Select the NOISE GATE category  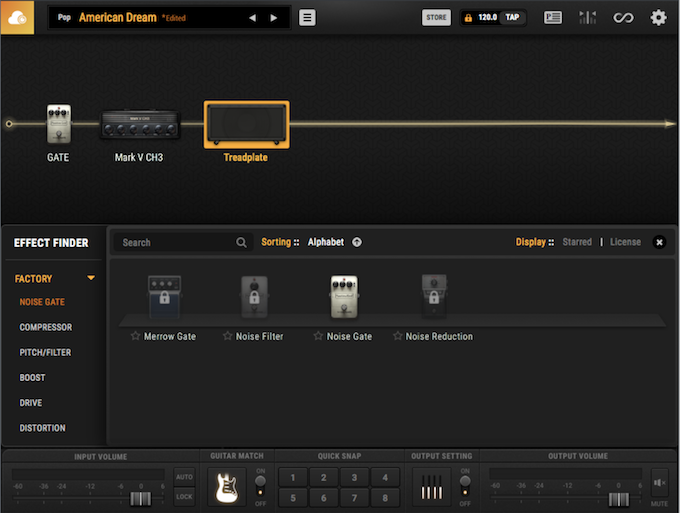42,302
